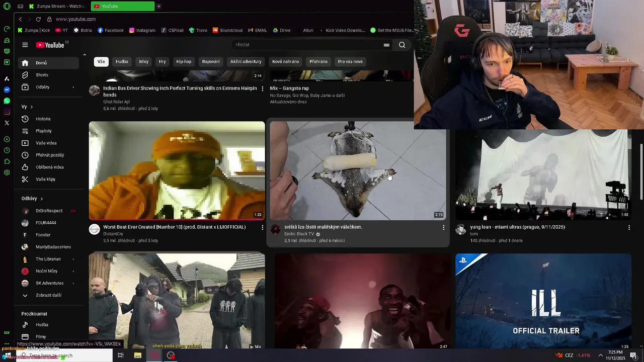This screenshot has width=644, height=362.
Task: Open X (Twitter) in the Opera sidebar
Action: click(x=7, y=123)
